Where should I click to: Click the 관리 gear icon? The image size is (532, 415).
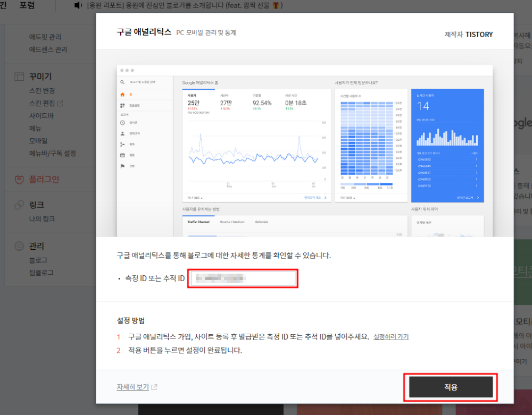(19, 246)
